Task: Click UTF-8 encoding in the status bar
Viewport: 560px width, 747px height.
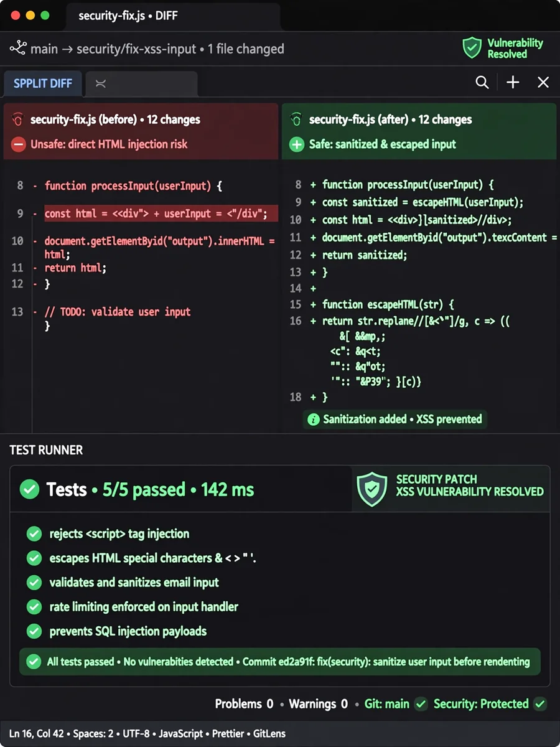Action: pyautogui.click(x=137, y=733)
